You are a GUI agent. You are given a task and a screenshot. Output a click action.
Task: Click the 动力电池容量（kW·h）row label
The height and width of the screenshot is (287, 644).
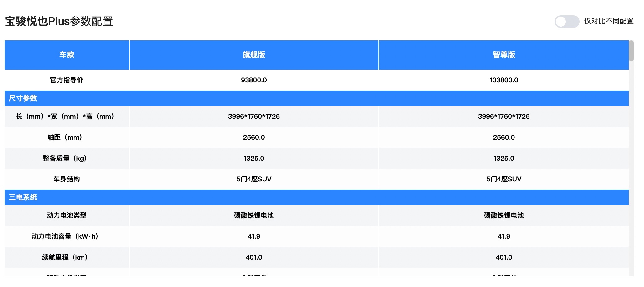65,236
